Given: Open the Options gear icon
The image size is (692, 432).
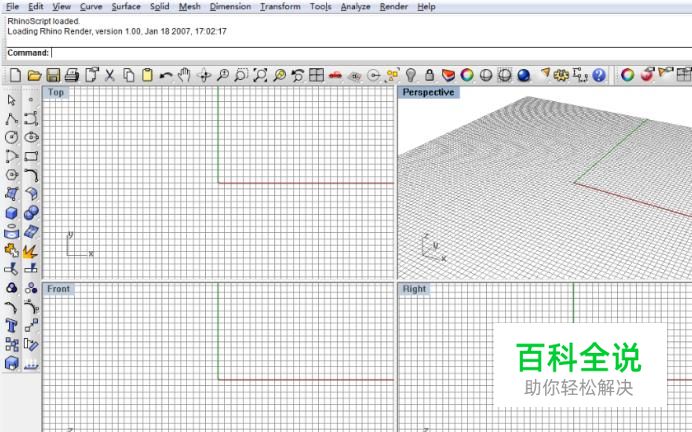Looking at the screenshot, I should (561, 75).
